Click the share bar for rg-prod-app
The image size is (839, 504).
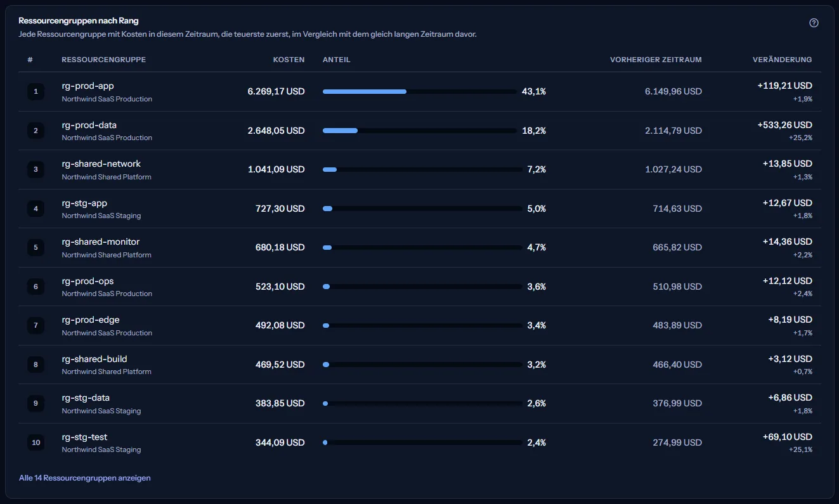tap(419, 91)
